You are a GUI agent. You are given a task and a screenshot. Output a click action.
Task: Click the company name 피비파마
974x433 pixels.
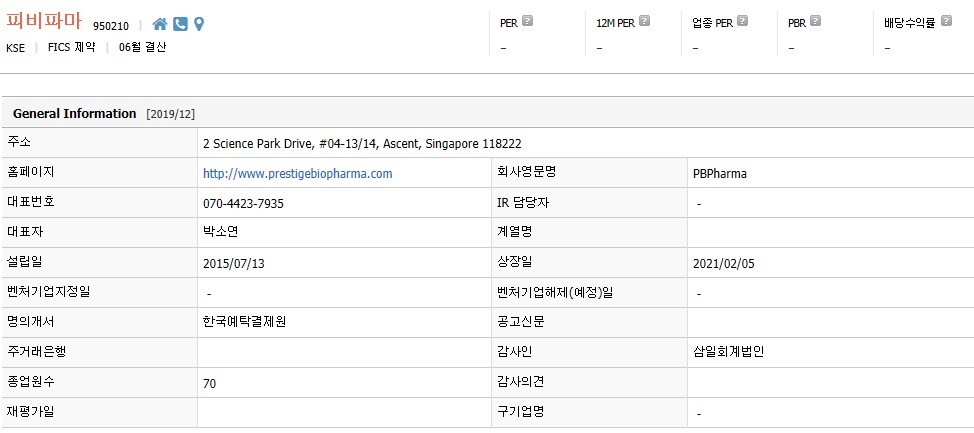pyautogui.click(x=44, y=22)
